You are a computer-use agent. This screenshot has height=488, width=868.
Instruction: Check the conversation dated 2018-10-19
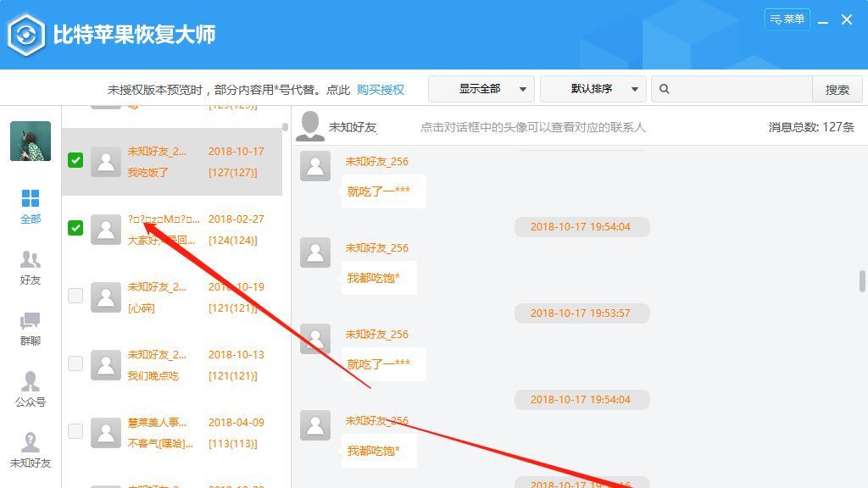tap(75, 296)
